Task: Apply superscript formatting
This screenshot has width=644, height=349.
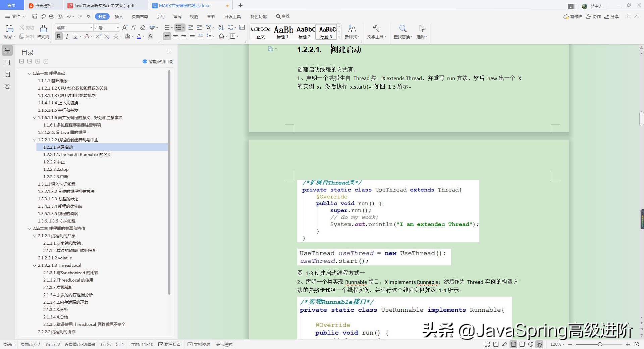Action: [98, 36]
